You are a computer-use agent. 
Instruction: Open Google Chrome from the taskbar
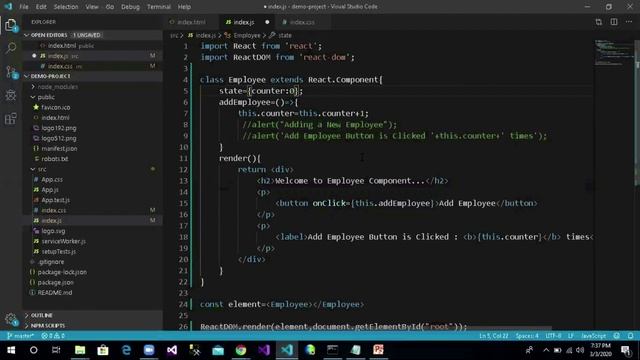(x=241, y=350)
